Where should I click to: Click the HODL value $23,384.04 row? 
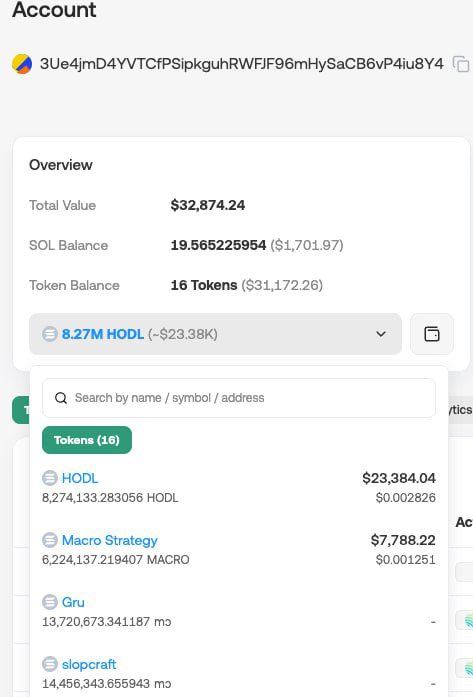point(239,488)
